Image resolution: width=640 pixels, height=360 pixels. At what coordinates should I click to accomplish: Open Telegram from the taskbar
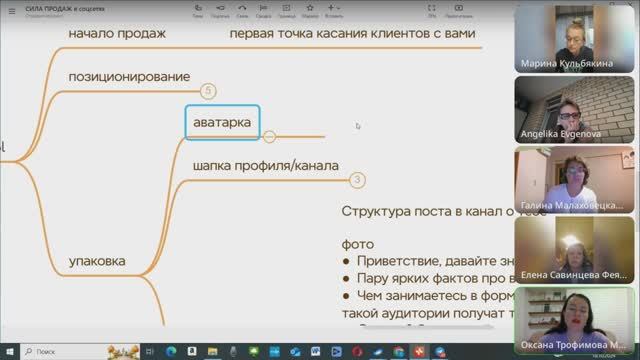[x=440, y=351]
